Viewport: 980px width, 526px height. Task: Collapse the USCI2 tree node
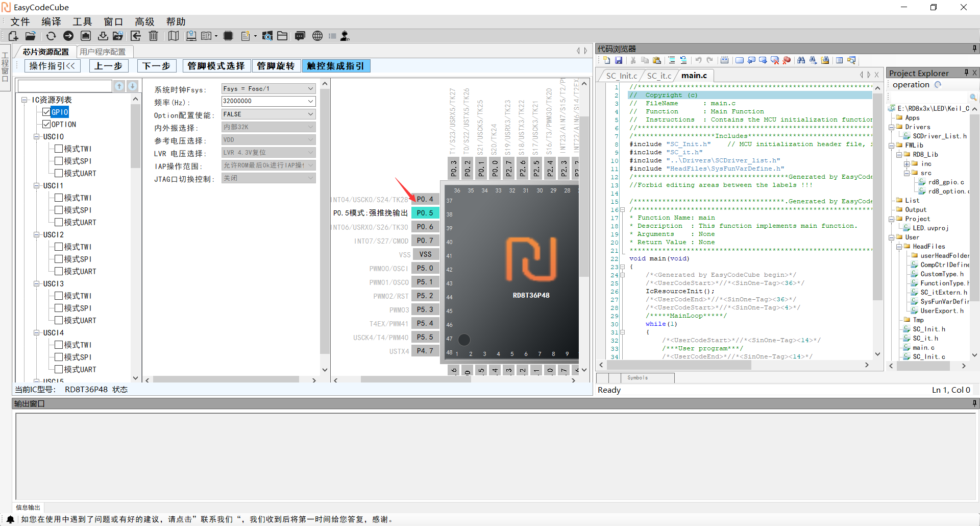tap(36, 234)
